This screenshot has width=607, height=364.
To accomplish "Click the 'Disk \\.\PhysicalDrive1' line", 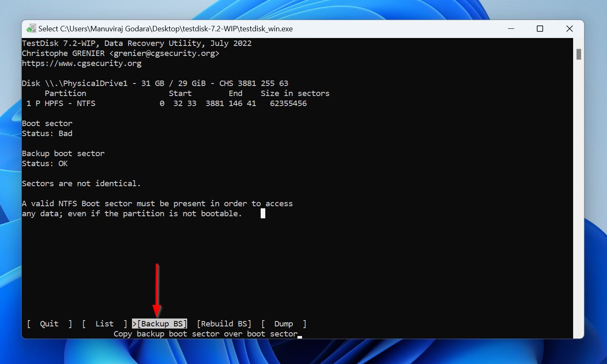I will 155,83.
